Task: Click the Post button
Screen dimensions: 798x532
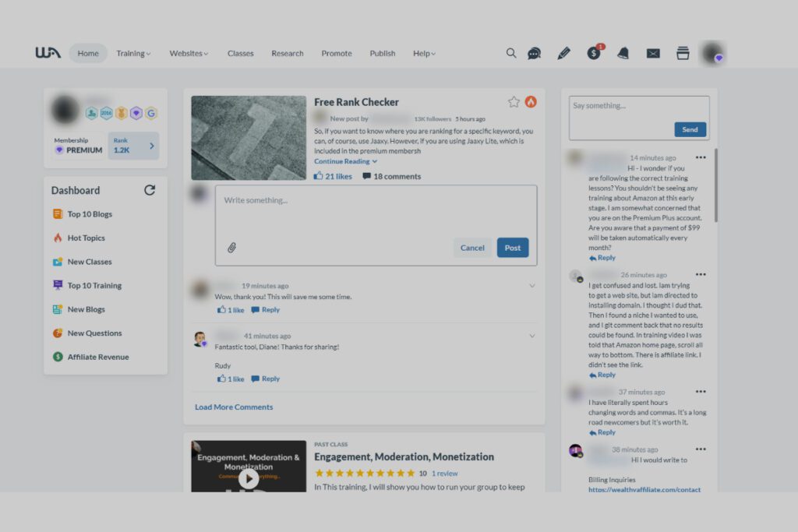Action: pyautogui.click(x=513, y=248)
